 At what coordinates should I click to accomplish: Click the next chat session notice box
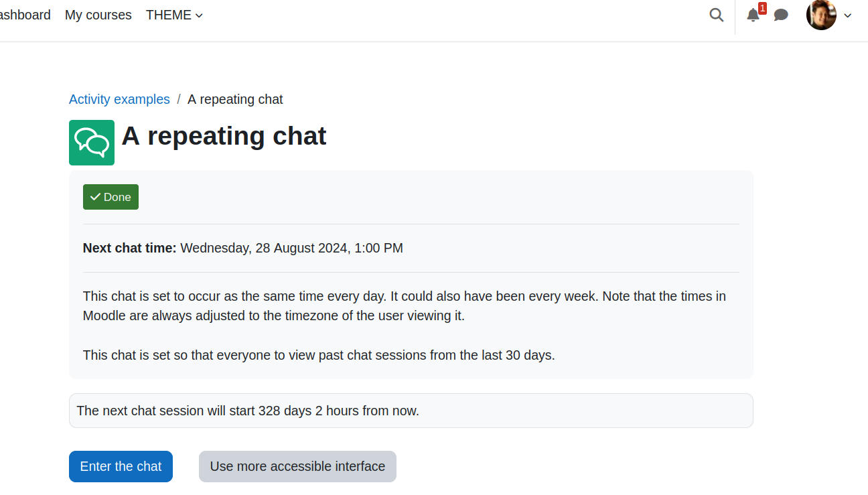click(411, 411)
